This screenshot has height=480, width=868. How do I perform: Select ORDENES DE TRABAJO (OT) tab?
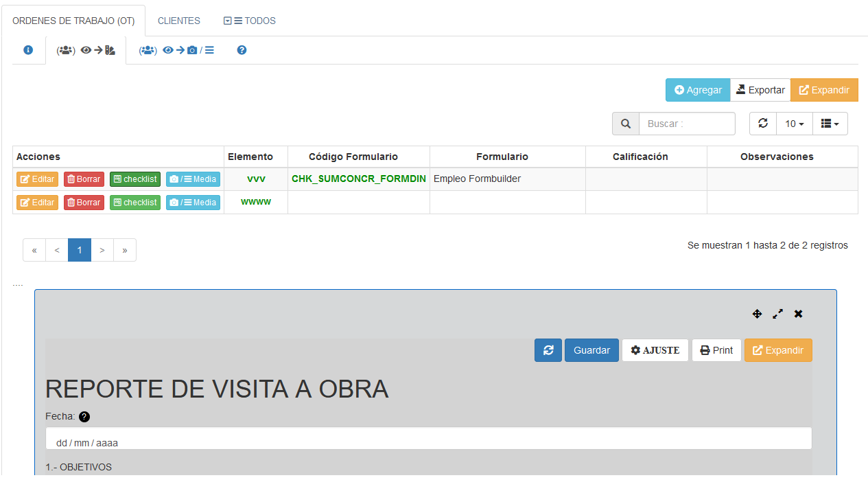73,21
